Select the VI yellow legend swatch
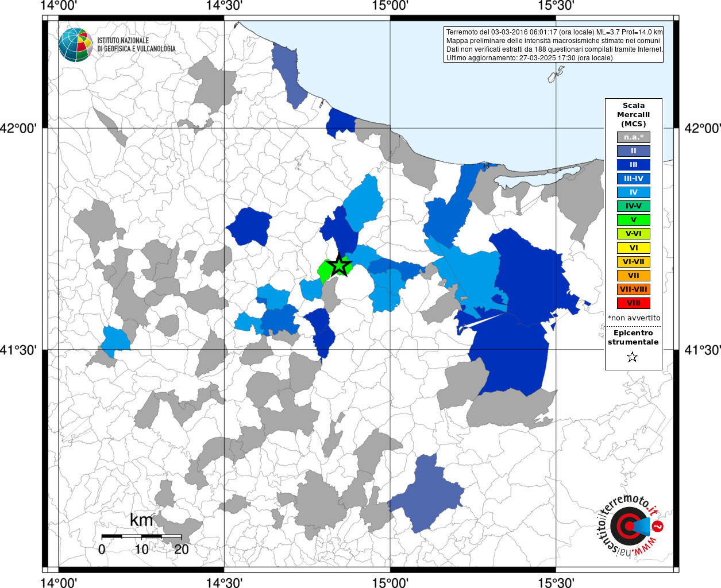This screenshot has width=721, height=588. click(633, 248)
